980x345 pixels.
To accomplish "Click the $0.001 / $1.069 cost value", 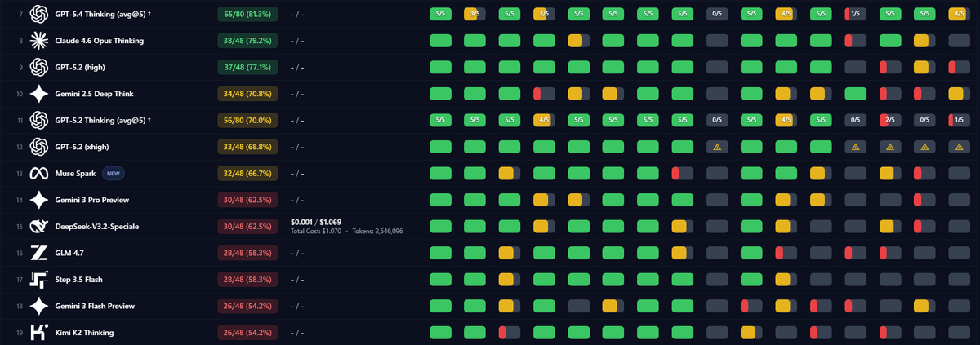I will (x=316, y=222).
